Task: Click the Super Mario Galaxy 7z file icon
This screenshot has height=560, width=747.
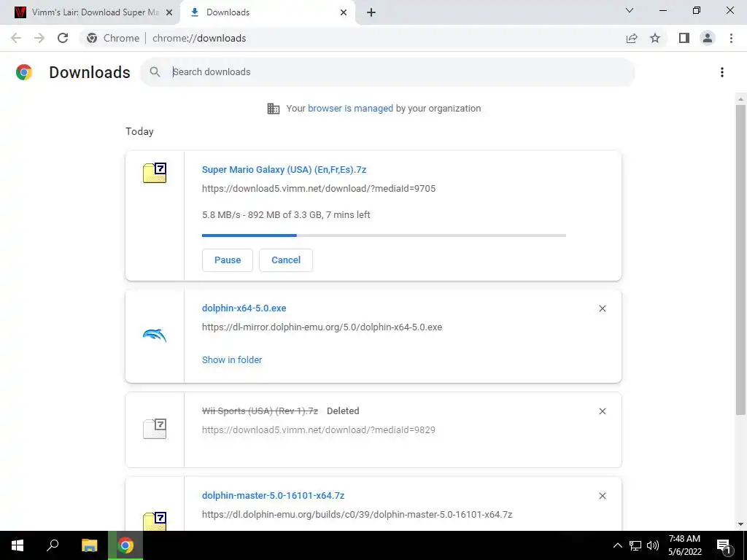Action: [155, 172]
